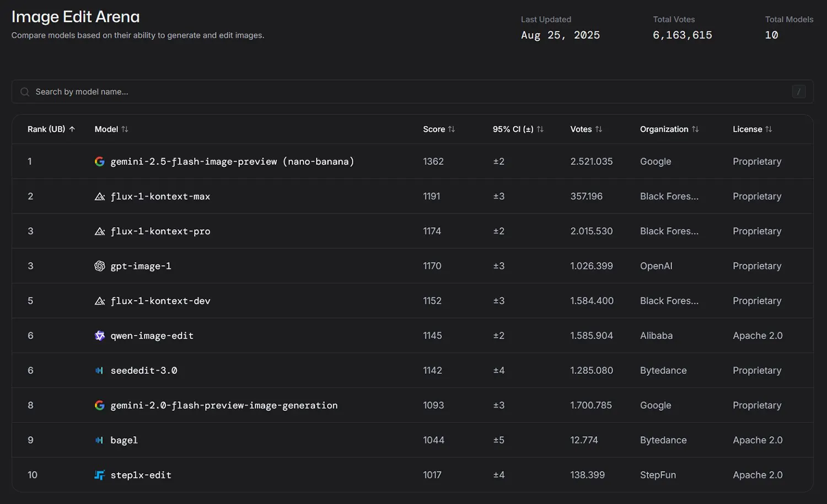Sort the table by License header

pos(752,129)
